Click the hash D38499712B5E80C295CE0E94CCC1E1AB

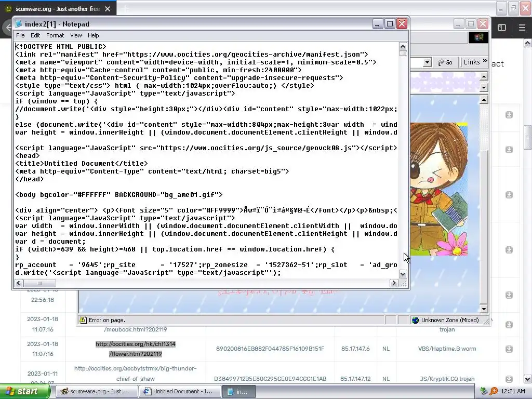click(270, 379)
